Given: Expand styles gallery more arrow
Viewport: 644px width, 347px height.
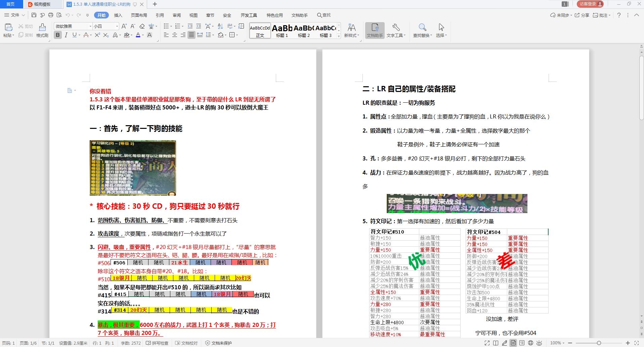Looking at the screenshot, I should (339, 36).
